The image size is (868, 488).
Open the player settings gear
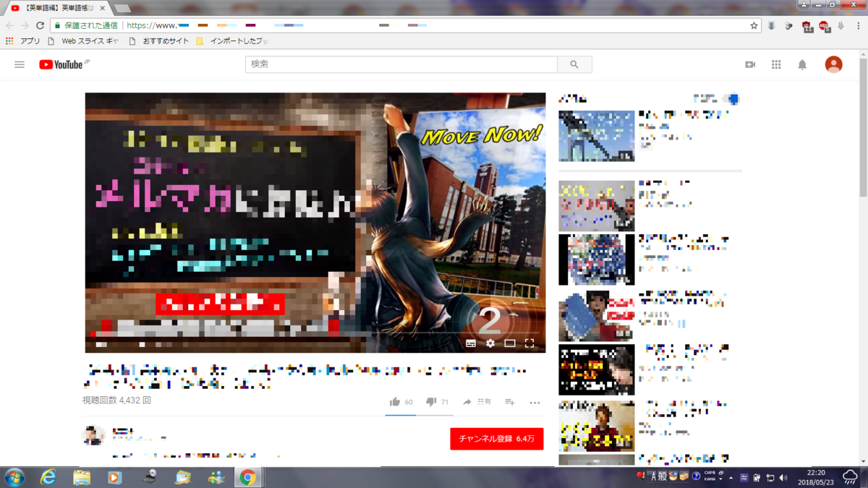pyautogui.click(x=490, y=343)
